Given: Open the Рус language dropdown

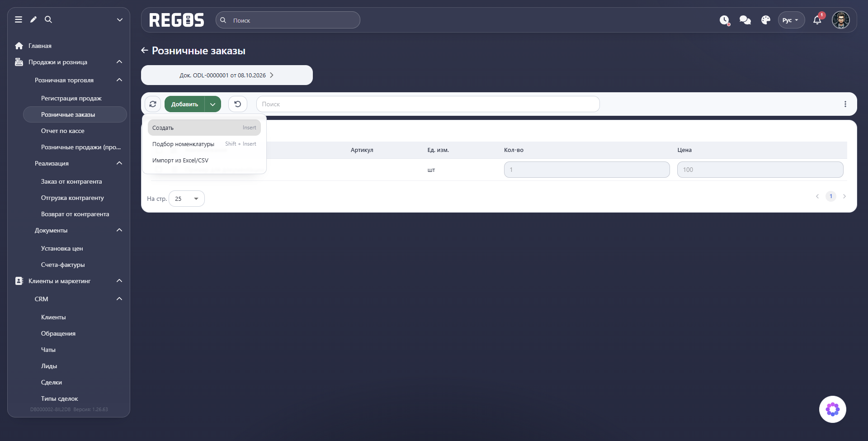Looking at the screenshot, I should click(x=791, y=20).
